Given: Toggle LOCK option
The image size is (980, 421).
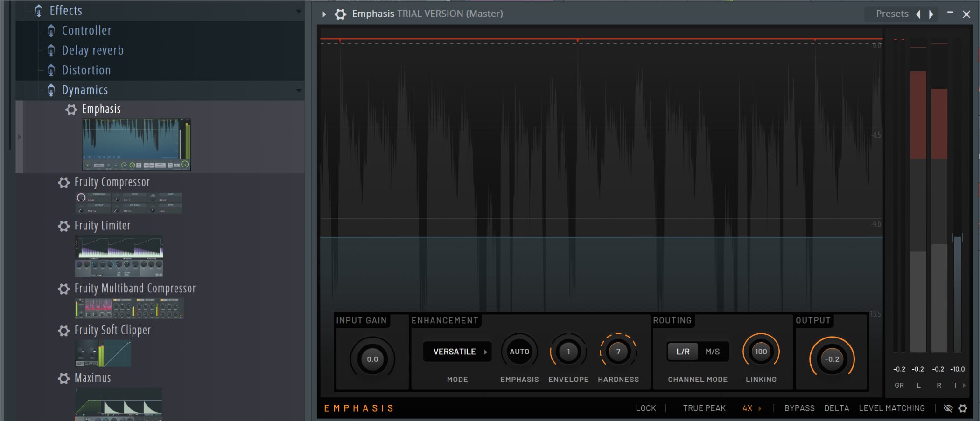Looking at the screenshot, I should [645, 408].
